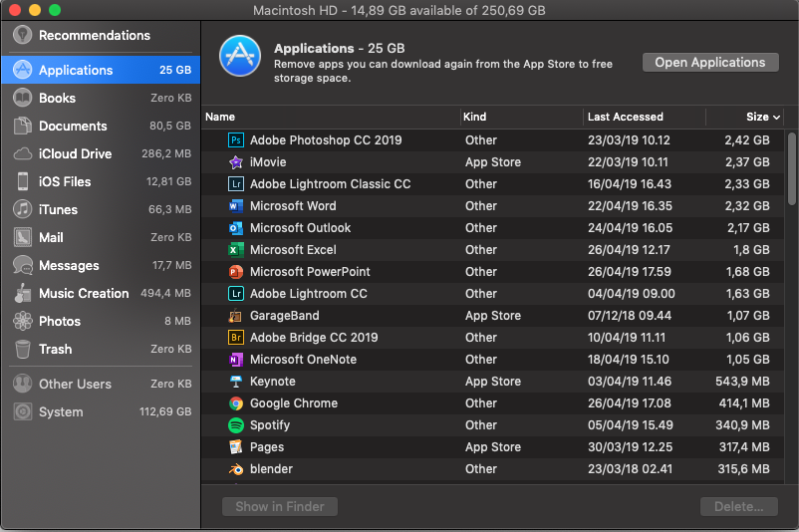Select the Spotify app icon

[236, 425]
